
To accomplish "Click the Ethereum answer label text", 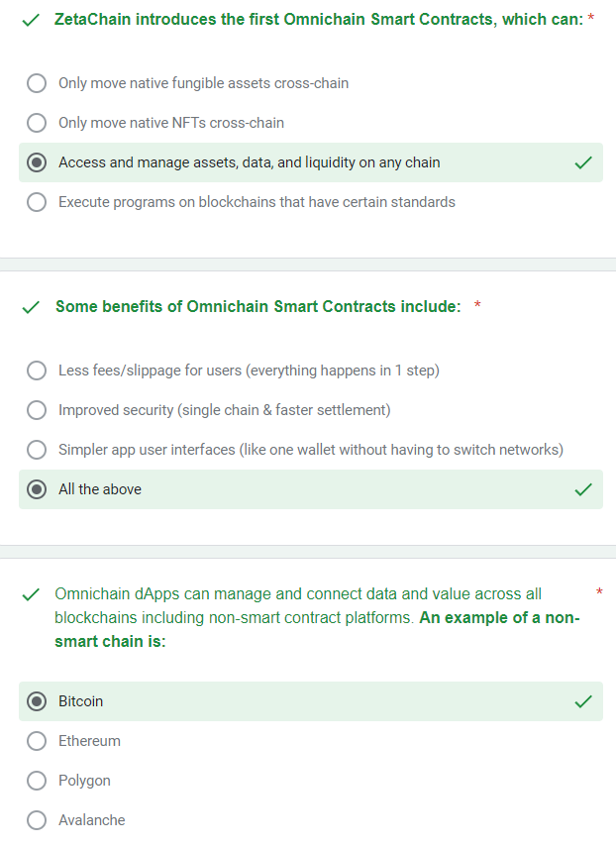I will pos(89,741).
